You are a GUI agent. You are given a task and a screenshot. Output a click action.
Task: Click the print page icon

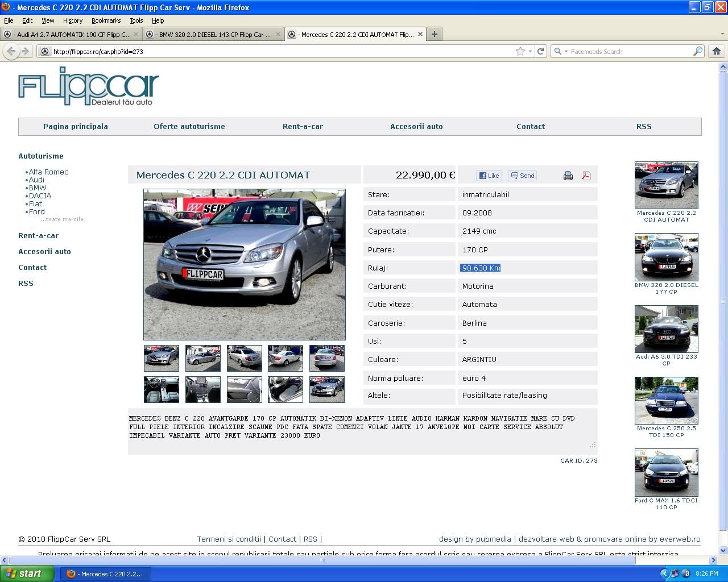568,176
